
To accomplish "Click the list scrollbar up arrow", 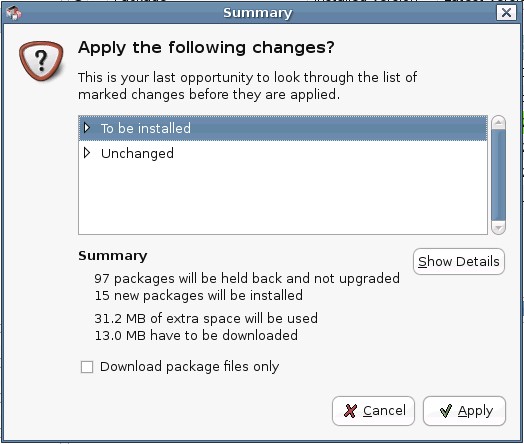I will [498, 123].
